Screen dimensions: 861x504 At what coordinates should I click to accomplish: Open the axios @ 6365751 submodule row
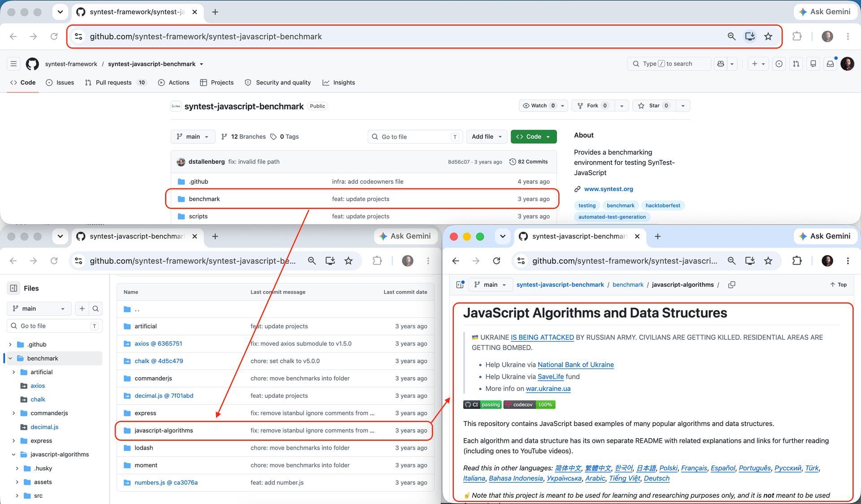coord(158,343)
